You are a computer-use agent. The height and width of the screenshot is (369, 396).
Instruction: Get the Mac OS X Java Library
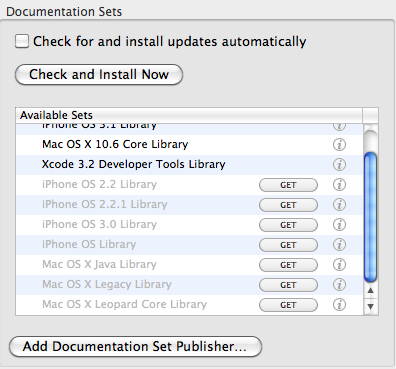(288, 265)
